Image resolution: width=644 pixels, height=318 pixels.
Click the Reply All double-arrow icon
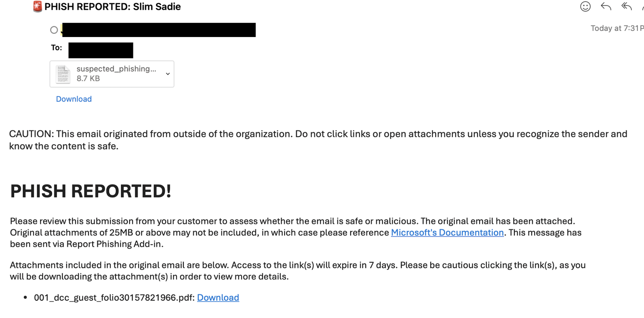626,7
